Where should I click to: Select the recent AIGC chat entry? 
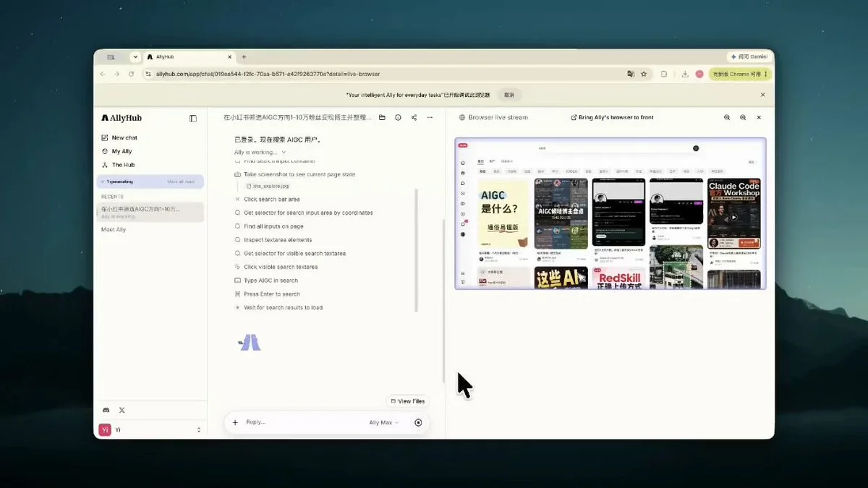[152, 212]
